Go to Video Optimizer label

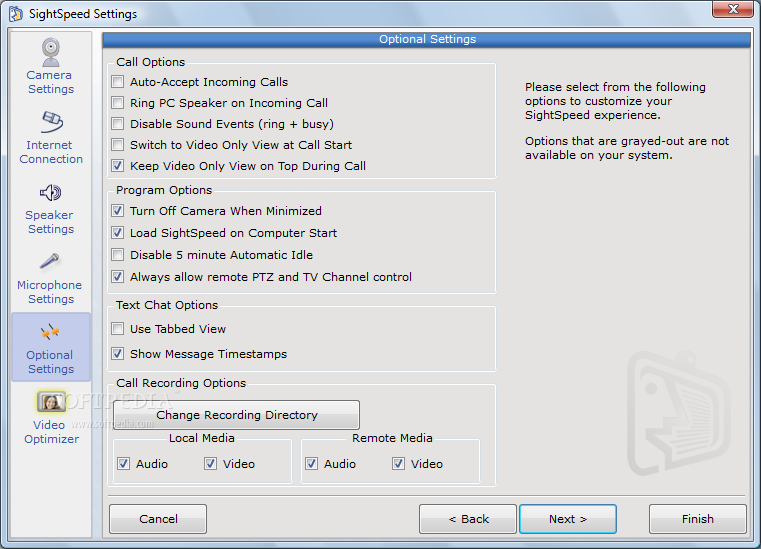51,432
